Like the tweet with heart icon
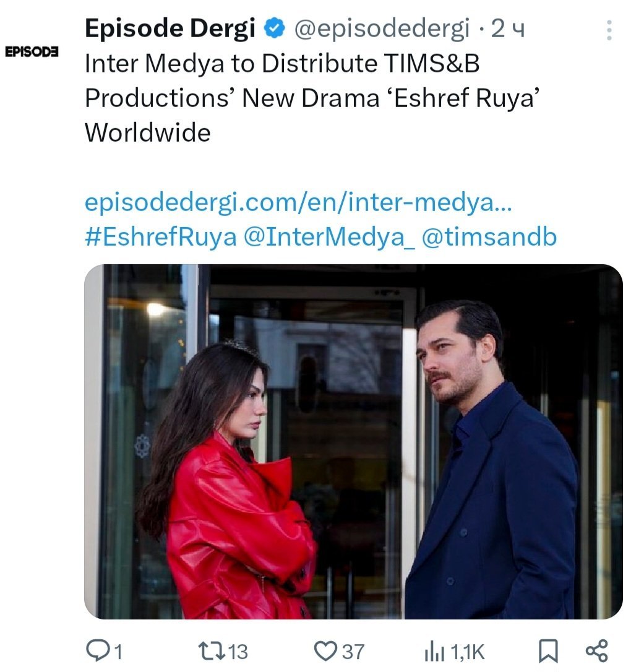This screenshot has width=644, height=672. [325, 650]
